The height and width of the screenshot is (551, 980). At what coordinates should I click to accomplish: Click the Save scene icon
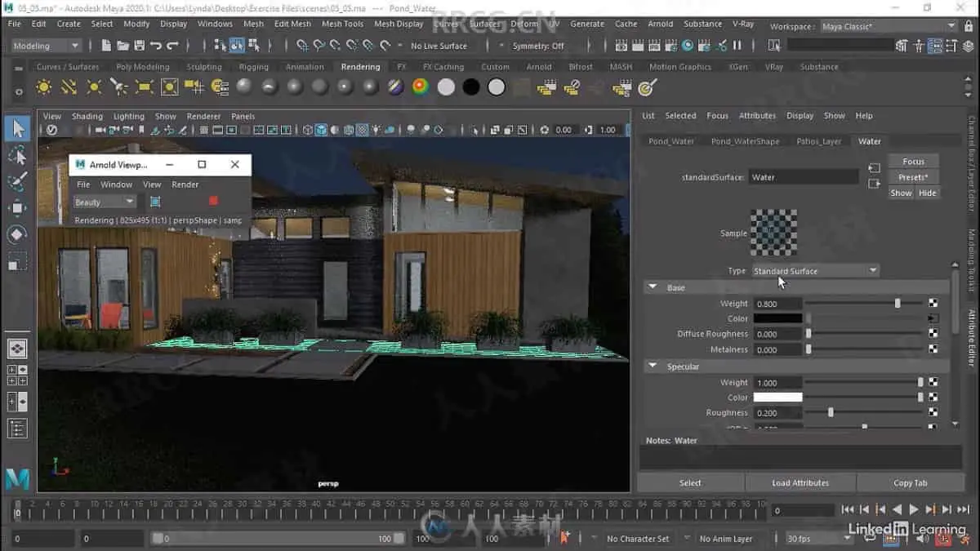[x=139, y=46]
